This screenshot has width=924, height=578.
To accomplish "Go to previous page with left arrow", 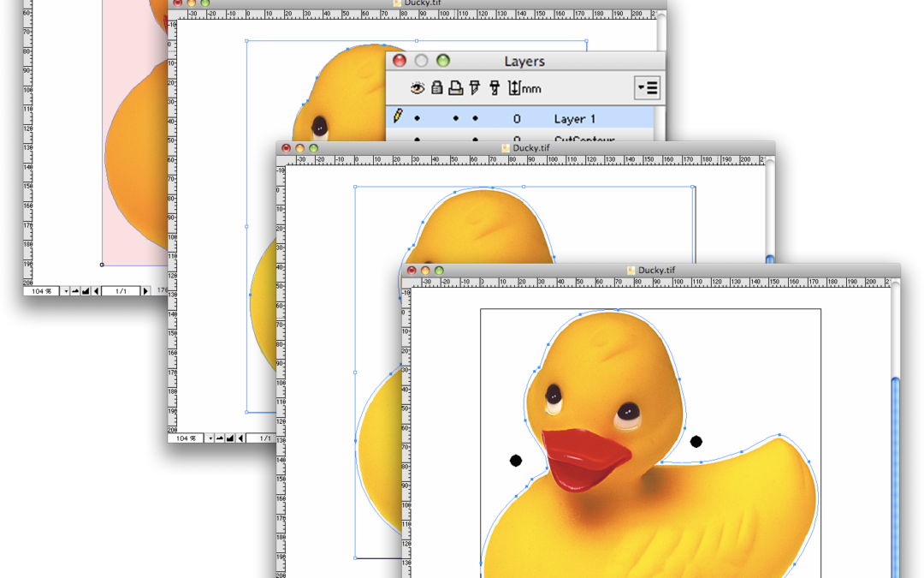I will [96, 291].
